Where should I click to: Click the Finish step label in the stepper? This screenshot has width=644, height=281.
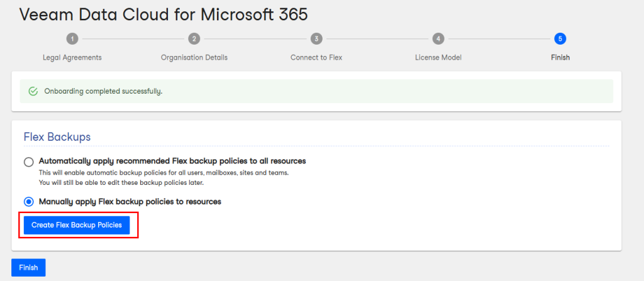(560, 57)
